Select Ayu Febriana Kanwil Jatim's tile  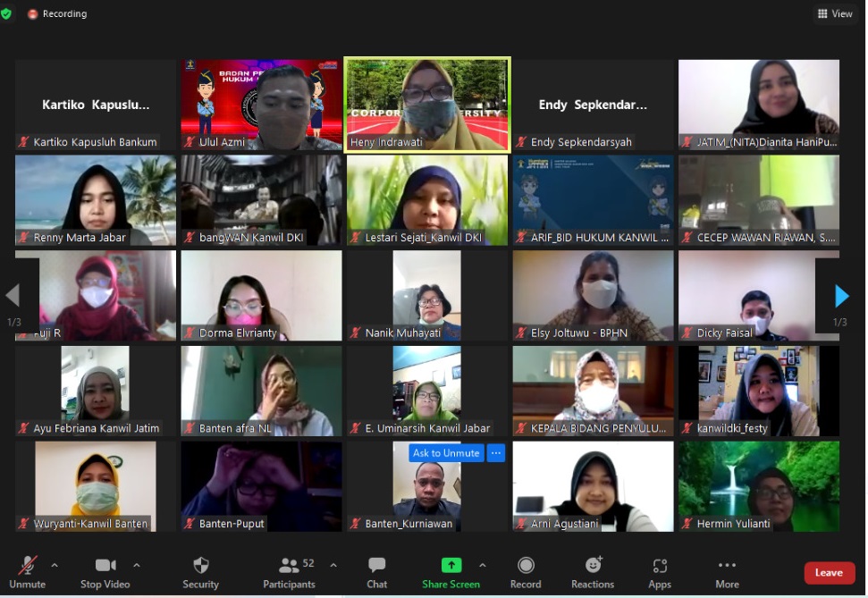tap(96, 391)
